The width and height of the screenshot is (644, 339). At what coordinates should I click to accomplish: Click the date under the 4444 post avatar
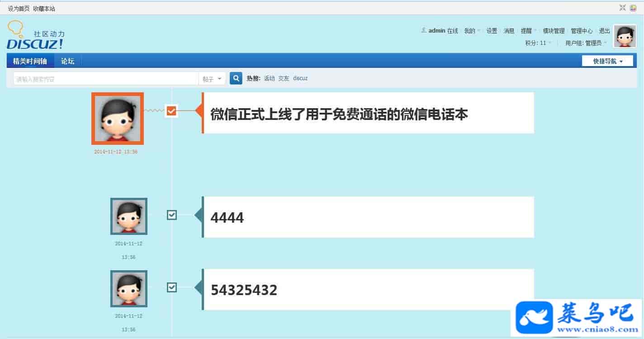click(128, 250)
